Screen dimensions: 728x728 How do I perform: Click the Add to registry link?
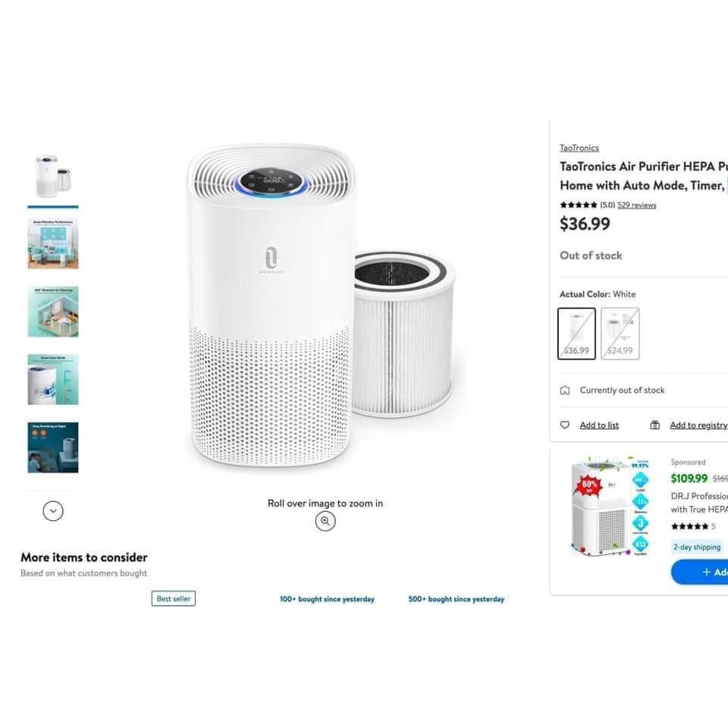point(698,425)
